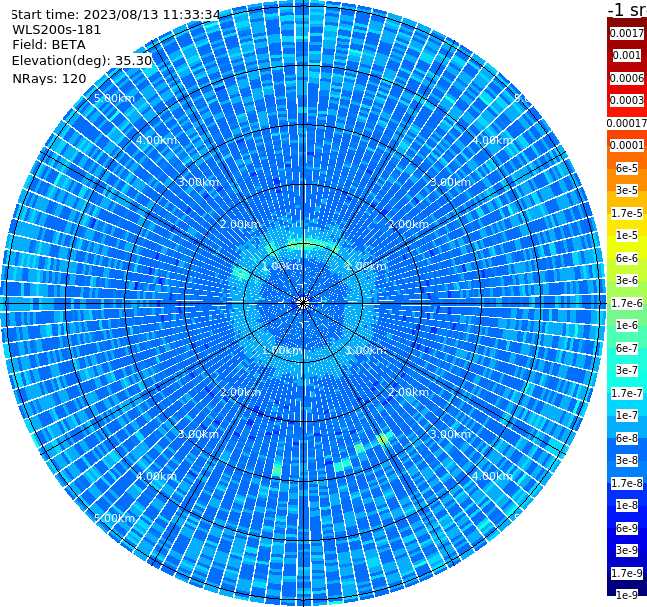Screen dimensions: 647x607
Task: Click the 1.00km label in lower-left quadrant
Action: (x=283, y=350)
